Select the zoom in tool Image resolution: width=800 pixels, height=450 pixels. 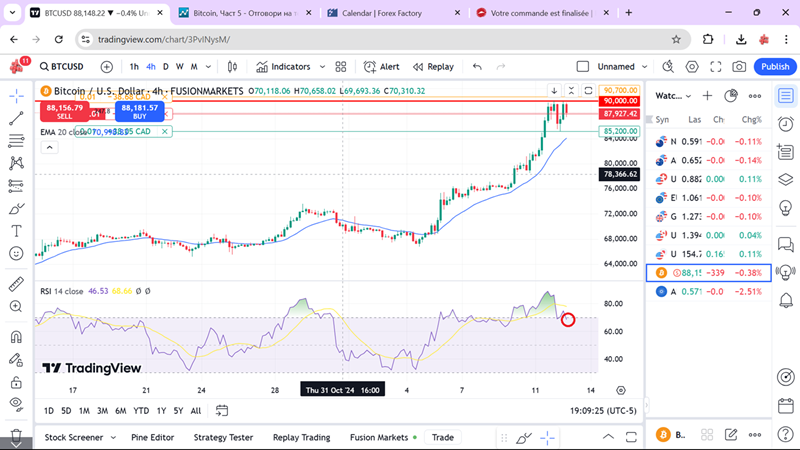tap(16, 306)
